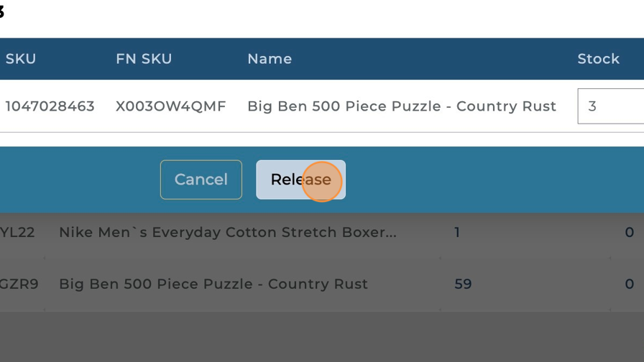
Task: Click the Cancel button
Action: 201,180
